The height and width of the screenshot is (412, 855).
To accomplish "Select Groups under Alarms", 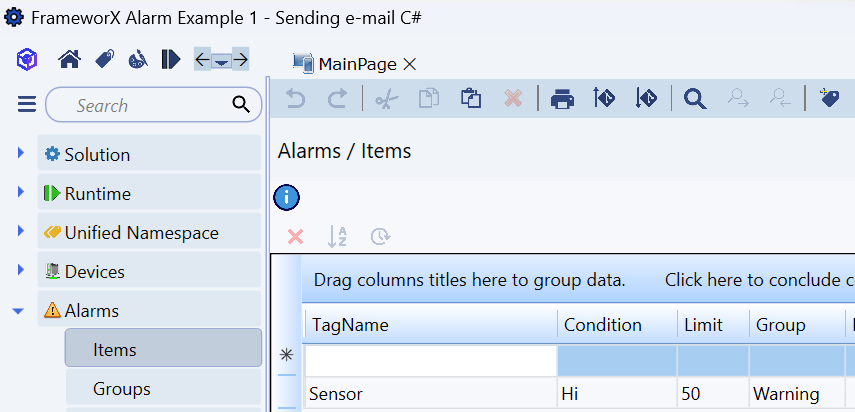I will (122, 389).
